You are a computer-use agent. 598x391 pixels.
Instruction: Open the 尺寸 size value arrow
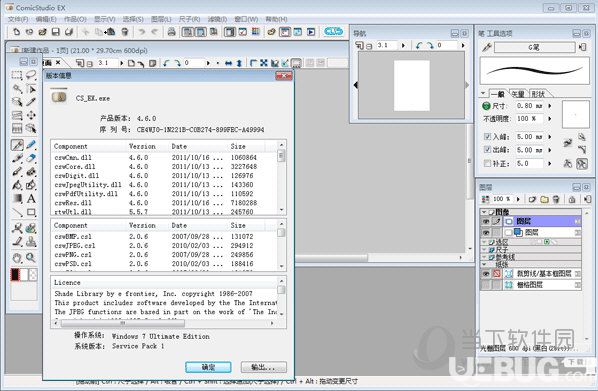tap(550, 106)
